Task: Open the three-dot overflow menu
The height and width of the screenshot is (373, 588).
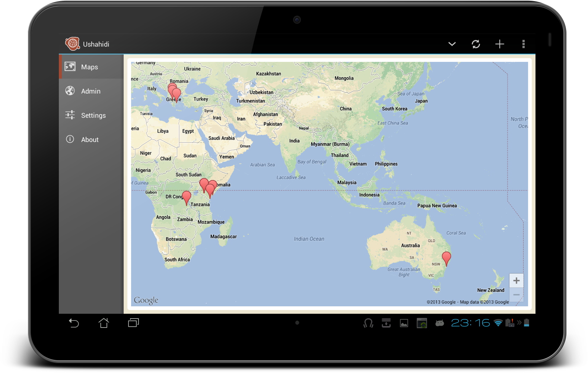Action: point(524,44)
